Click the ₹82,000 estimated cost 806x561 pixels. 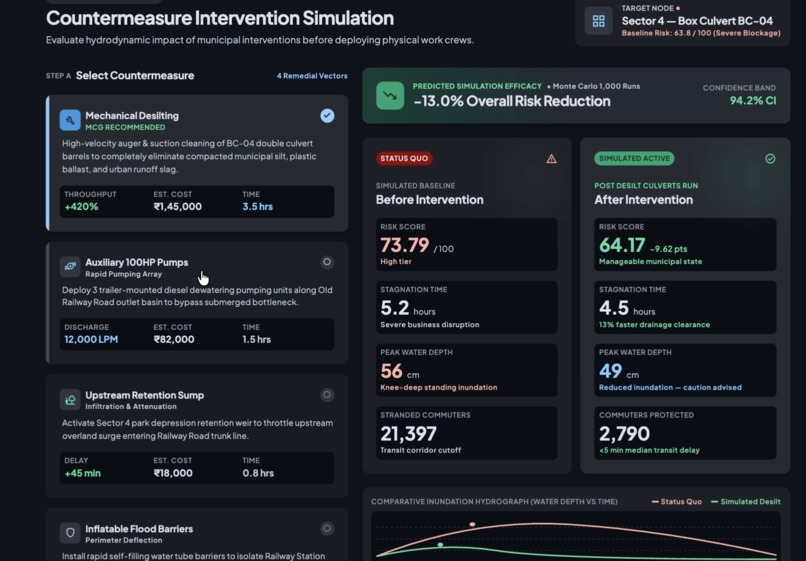tap(174, 339)
